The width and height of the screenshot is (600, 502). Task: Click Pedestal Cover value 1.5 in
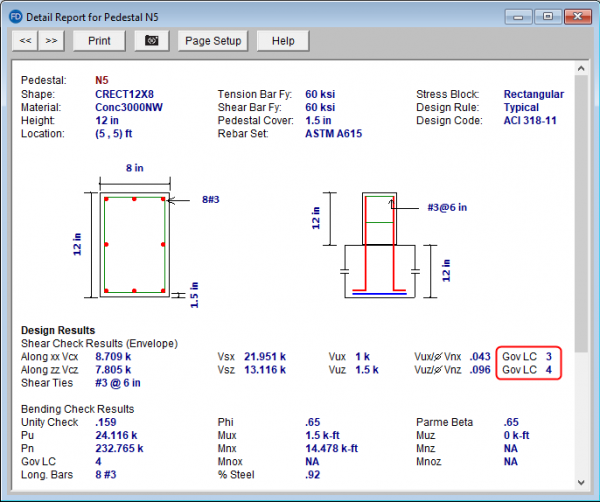point(318,120)
